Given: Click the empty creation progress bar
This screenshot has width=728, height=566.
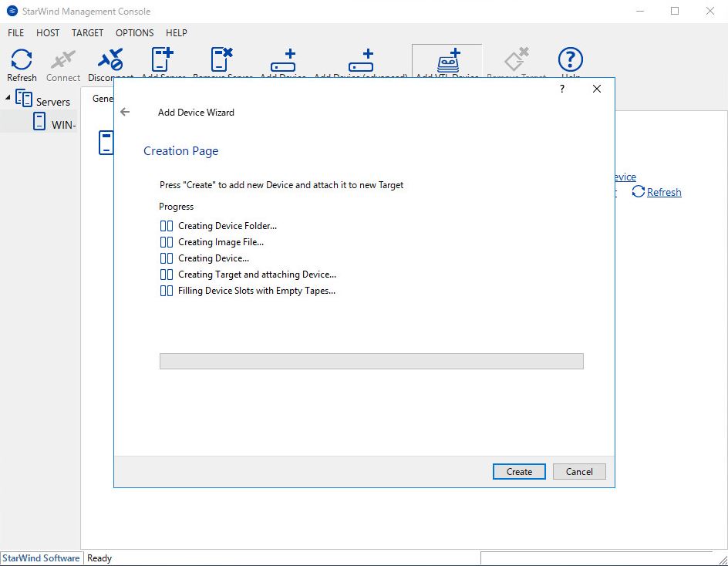Looking at the screenshot, I should coord(372,361).
